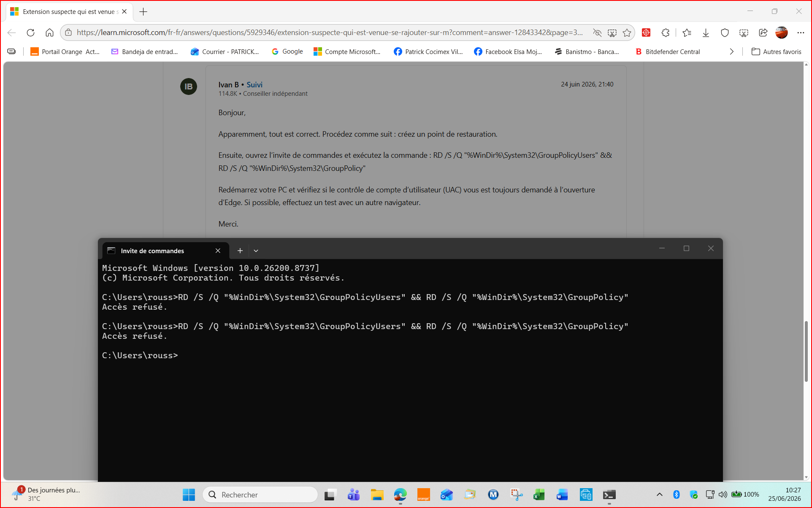
Task: Expand terminal profile dropdown chevron
Action: click(x=256, y=251)
